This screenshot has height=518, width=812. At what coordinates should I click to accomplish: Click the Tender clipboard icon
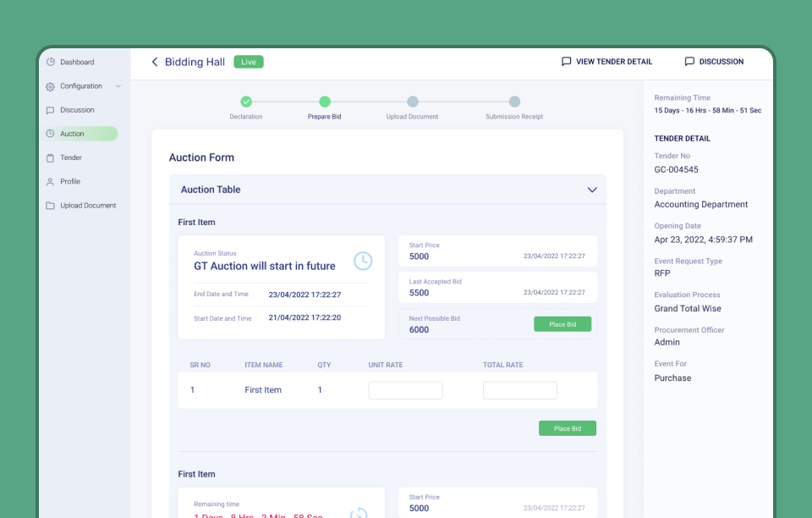(x=50, y=158)
